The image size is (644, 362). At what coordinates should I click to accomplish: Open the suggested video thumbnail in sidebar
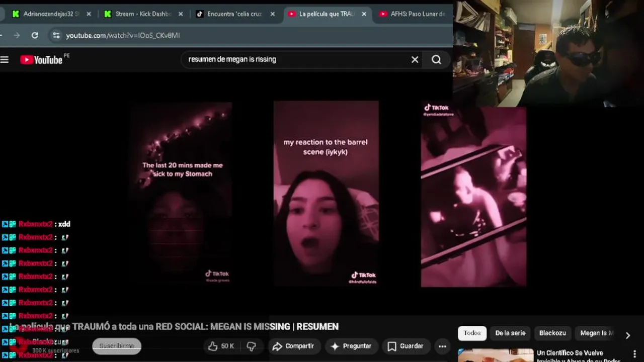(x=496, y=355)
